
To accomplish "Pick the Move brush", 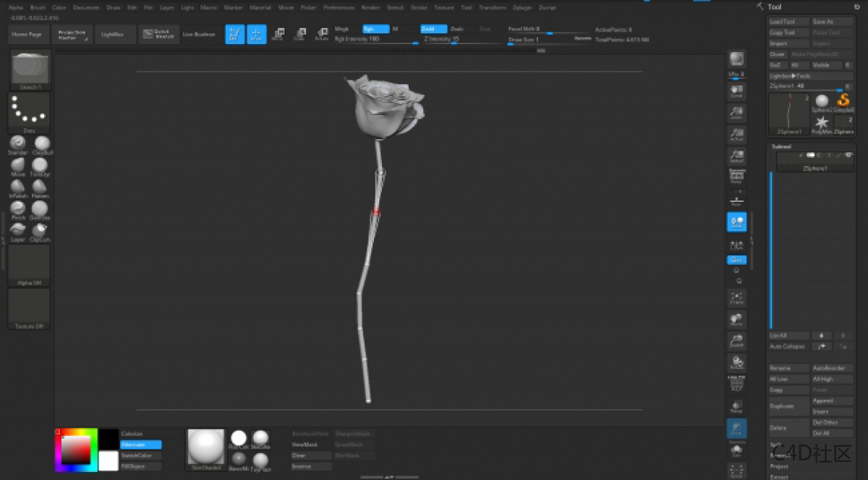I will tap(17, 165).
